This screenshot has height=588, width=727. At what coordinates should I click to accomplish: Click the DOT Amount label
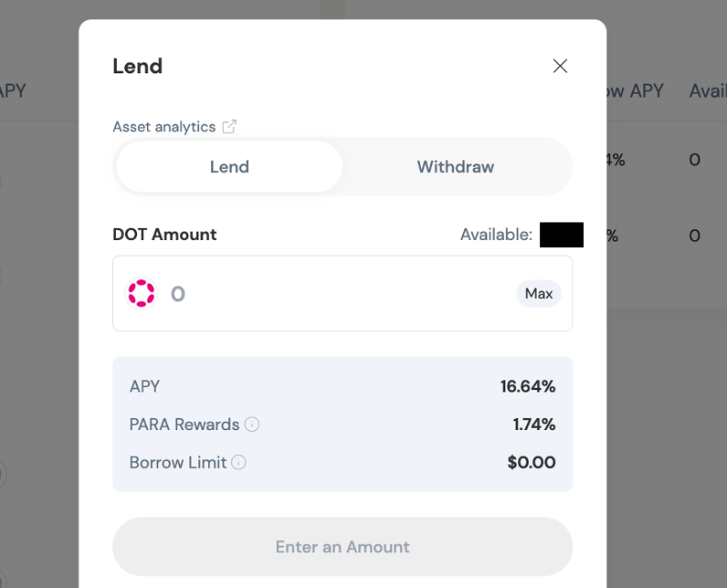point(164,235)
